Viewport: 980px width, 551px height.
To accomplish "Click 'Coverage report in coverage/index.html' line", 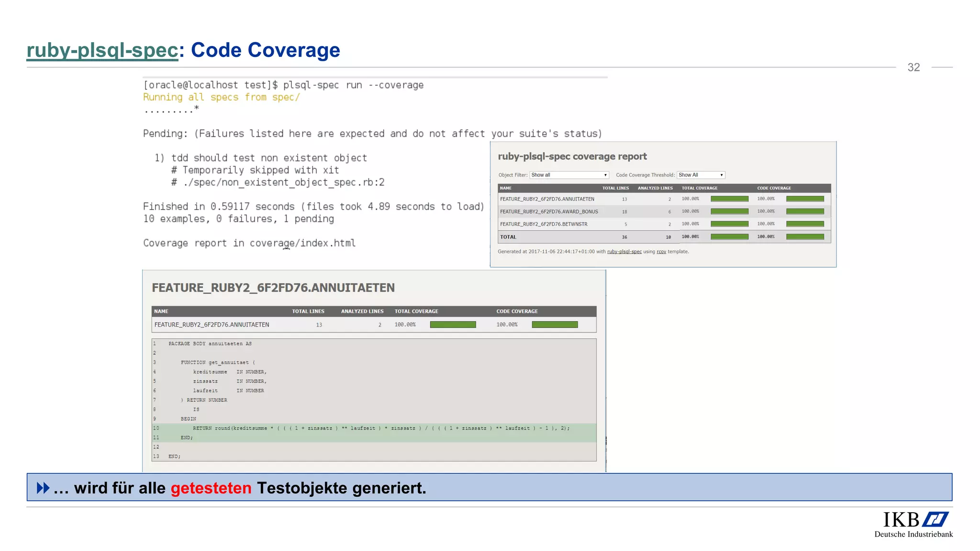I will click(249, 243).
